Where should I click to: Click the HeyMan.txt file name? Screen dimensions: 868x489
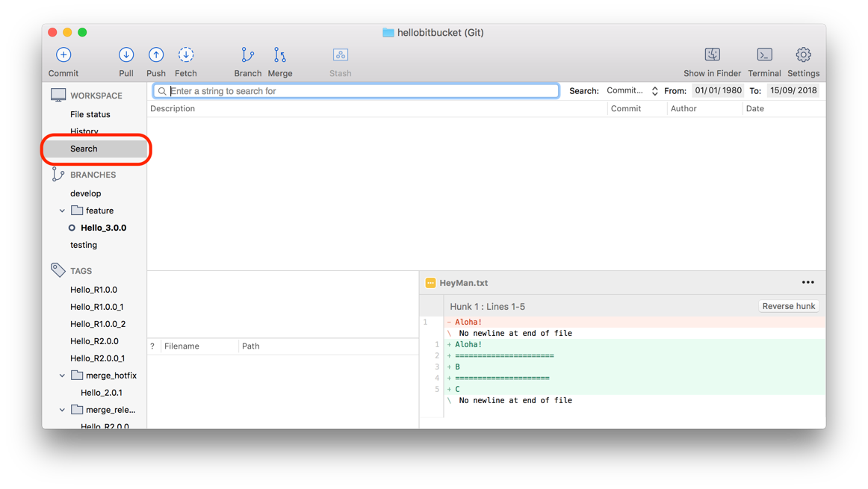464,283
